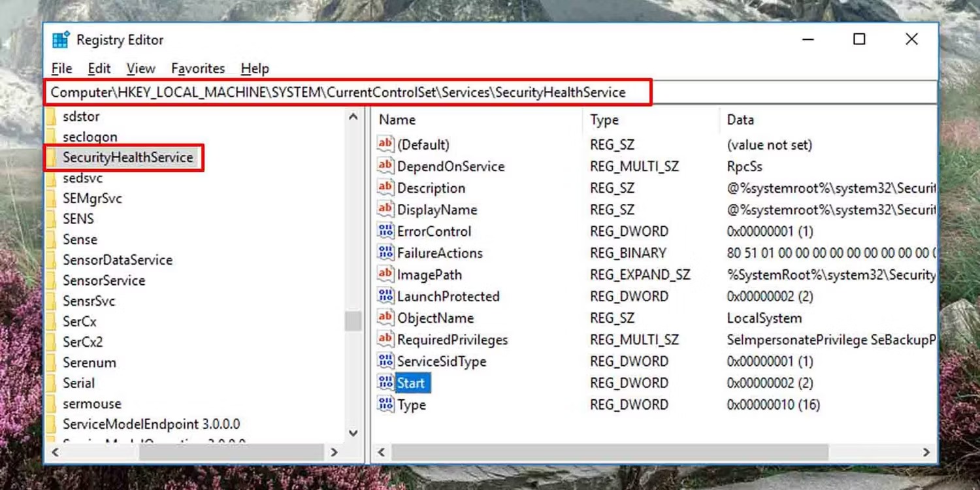
Task: Click the tree pane scroll down arrow
Action: tap(353, 433)
